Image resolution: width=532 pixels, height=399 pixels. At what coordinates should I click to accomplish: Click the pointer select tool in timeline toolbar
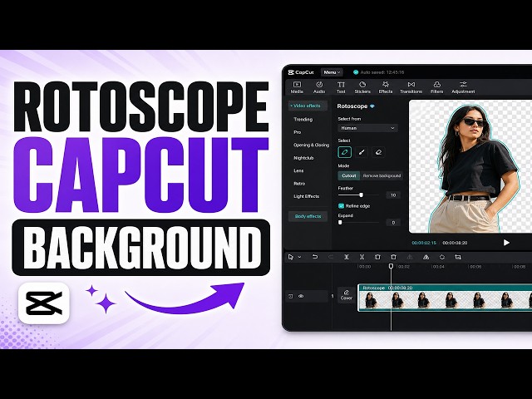(291, 257)
